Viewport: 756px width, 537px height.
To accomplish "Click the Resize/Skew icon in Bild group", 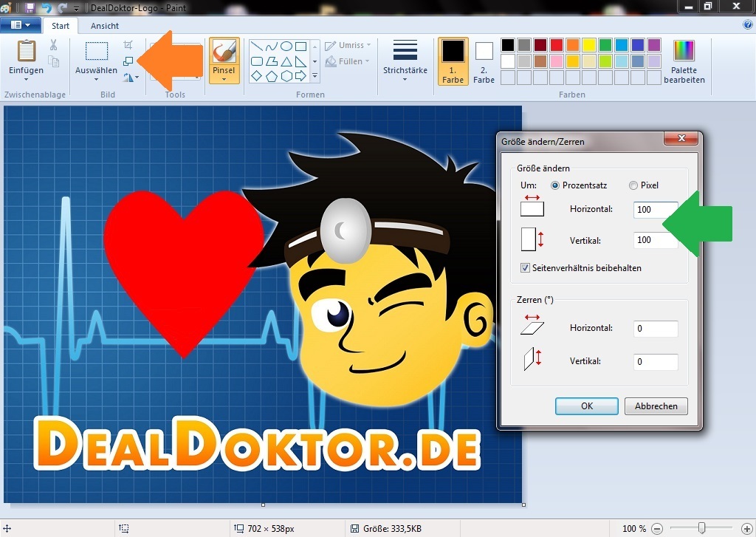I will [128, 61].
